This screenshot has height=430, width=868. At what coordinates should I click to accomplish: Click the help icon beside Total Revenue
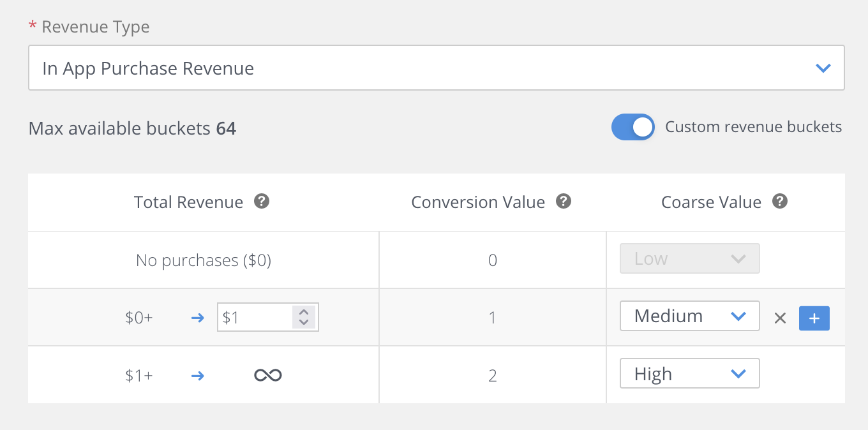tap(261, 202)
